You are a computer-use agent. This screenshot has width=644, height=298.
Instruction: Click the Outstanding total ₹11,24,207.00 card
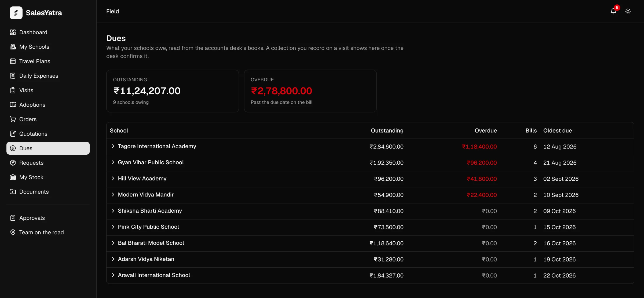coord(173,91)
